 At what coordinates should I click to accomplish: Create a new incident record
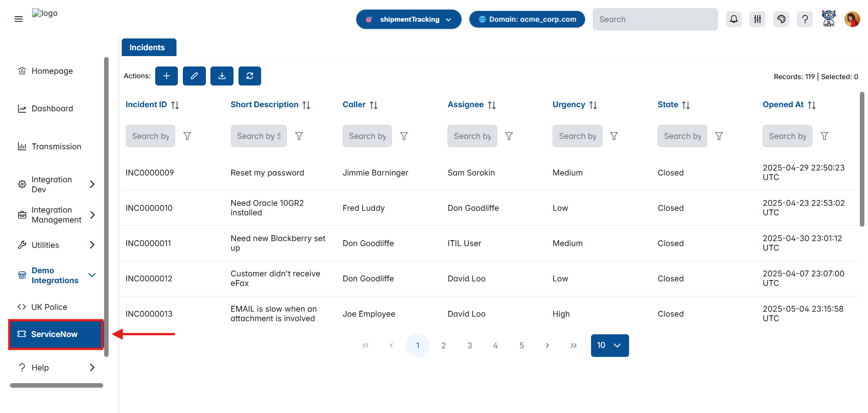166,76
